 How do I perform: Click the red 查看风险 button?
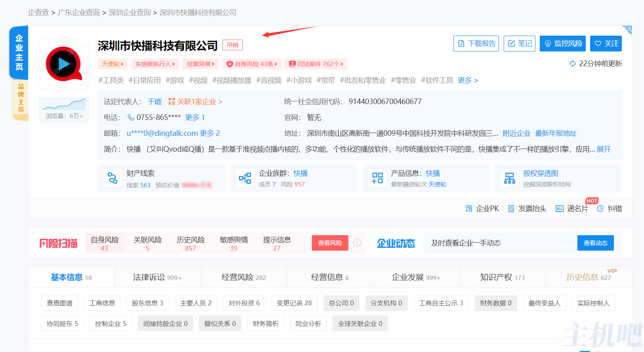(x=330, y=243)
